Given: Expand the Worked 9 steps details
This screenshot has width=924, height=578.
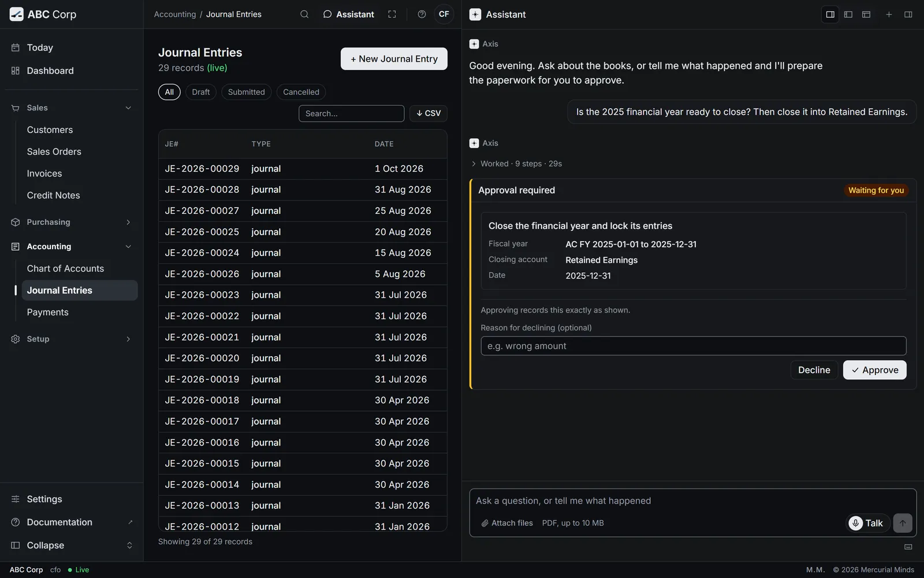Looking at the screenshot, I should pyautogui.click(x=516, y=164).
